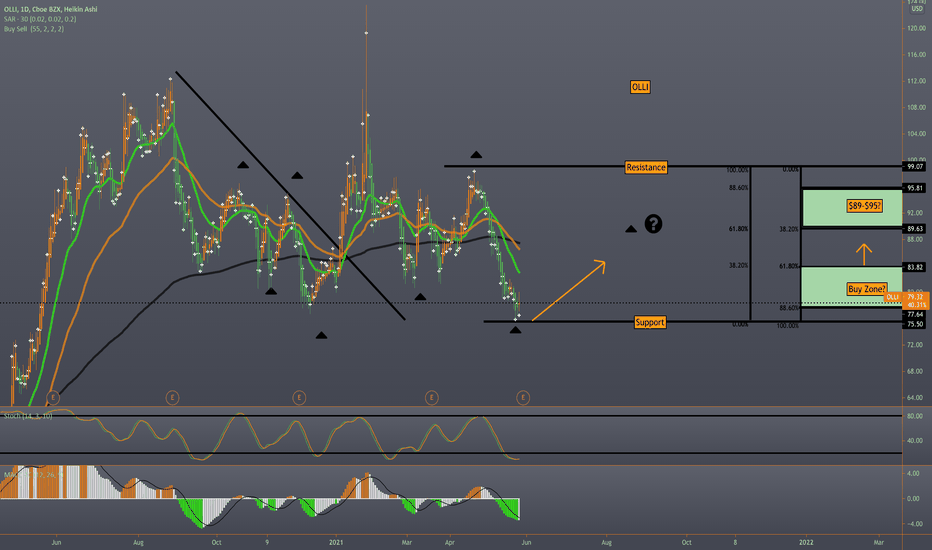Viewport: 932px width, 550px height.
Task: Select the orange OLLI ticker label
Action: tap(640, 87)
